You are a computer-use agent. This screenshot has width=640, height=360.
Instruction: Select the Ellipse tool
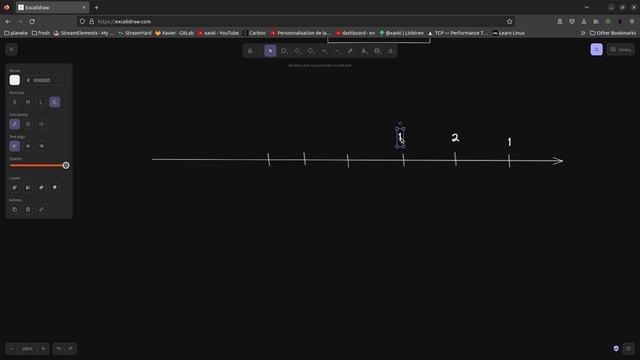pyautogui.click(x=311, y=51)
